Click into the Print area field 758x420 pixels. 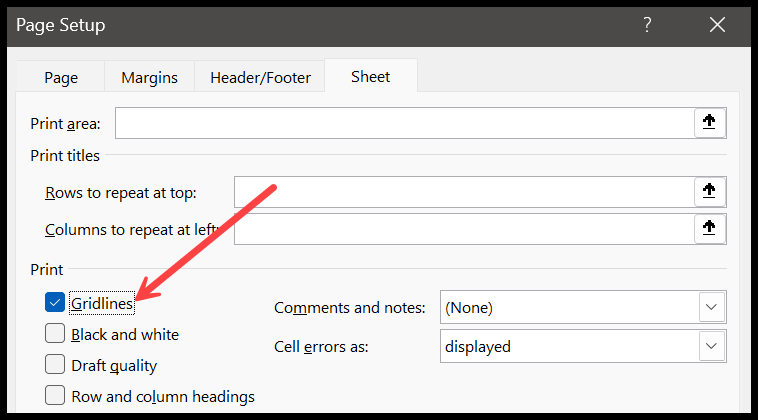(405, 123)
